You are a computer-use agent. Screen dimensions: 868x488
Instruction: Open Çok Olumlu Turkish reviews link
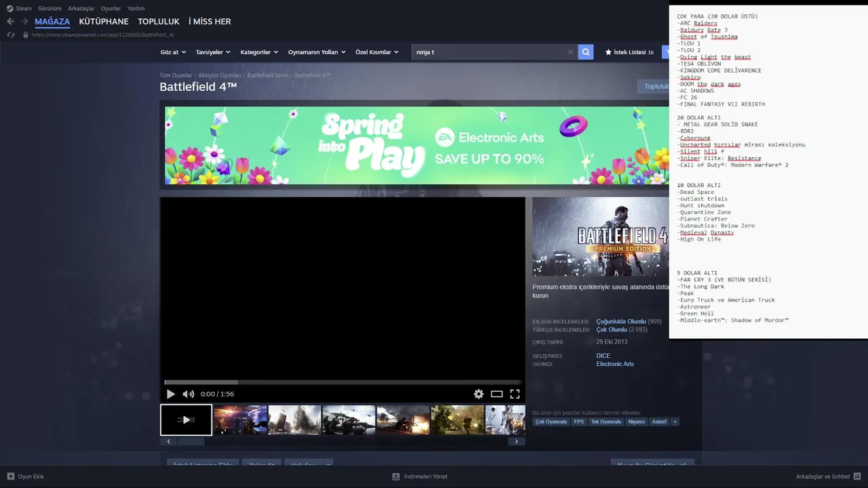[612, 329]
